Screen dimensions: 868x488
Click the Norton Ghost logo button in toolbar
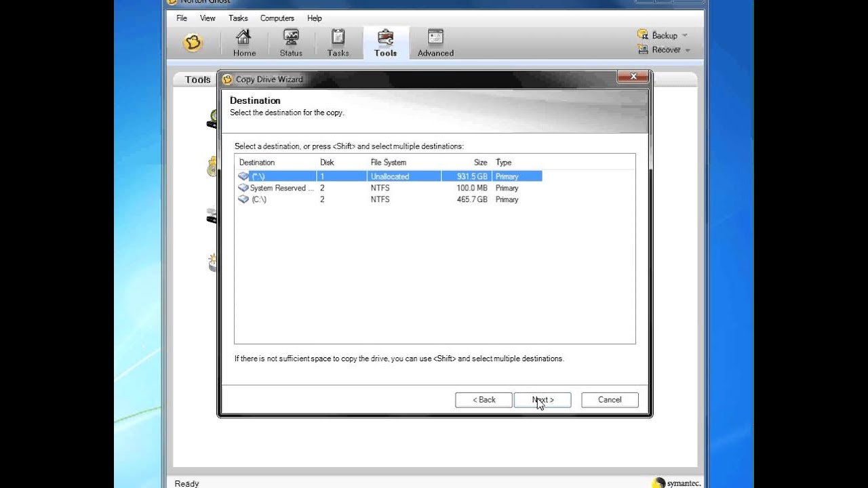point(193,42)
